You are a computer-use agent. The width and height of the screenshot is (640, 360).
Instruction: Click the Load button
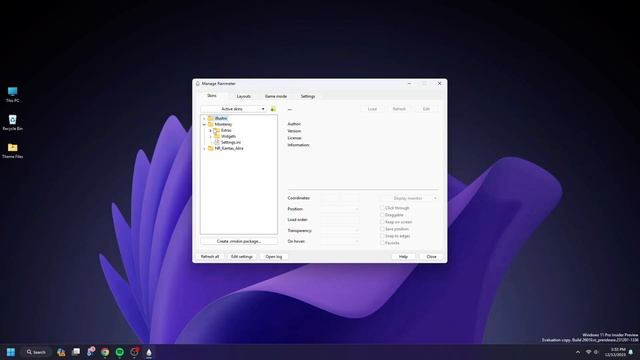click(x=372, y=109)
